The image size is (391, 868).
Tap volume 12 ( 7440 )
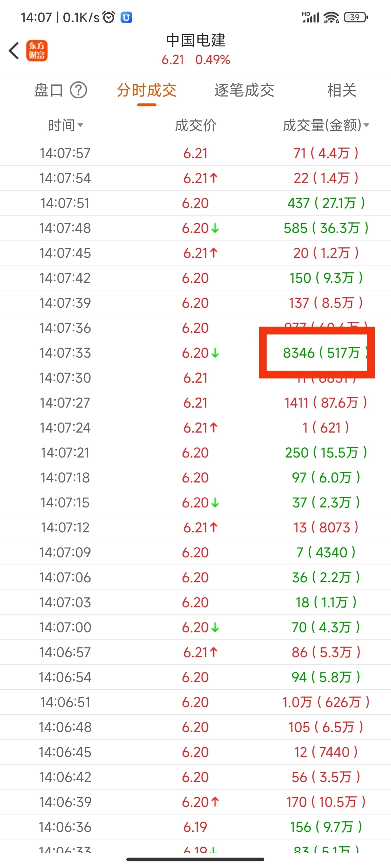pos(326,752)
